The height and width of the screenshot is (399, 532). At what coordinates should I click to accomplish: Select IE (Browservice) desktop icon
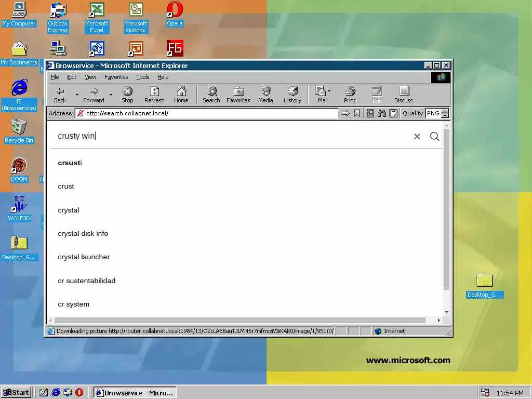(x=19, y=96)
